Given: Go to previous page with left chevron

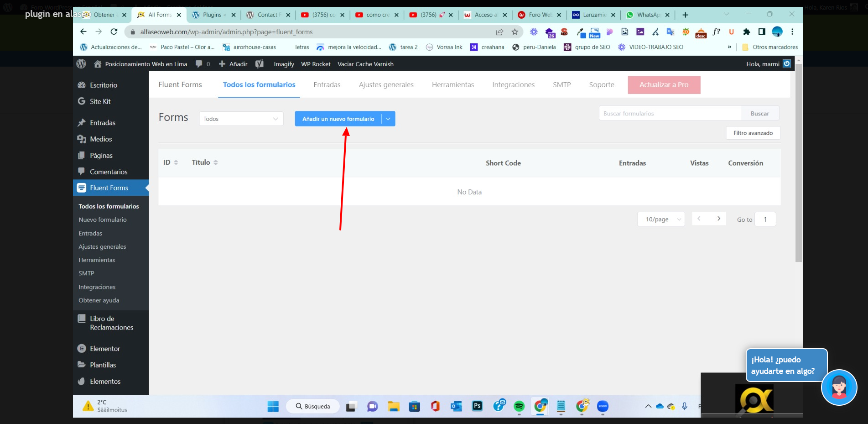Looking at the screenshot, I should click(x=699, y=219).
